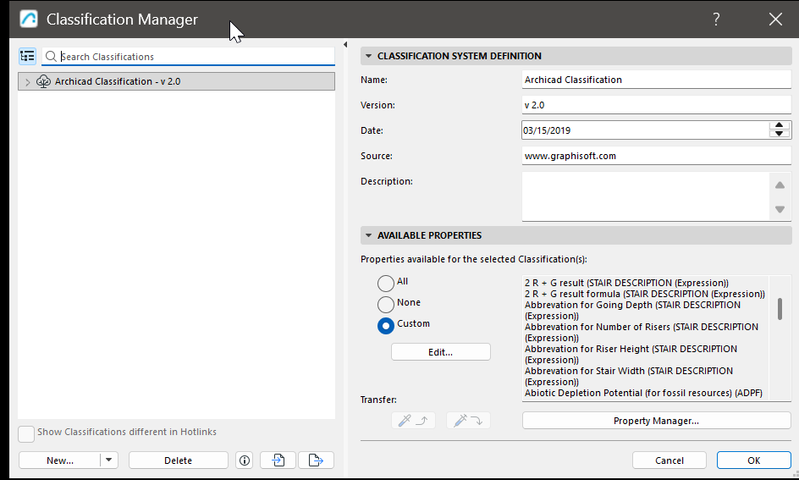Select the None properties radio button
This screenshot has width=799, height=480.
[x=386, y=304]
